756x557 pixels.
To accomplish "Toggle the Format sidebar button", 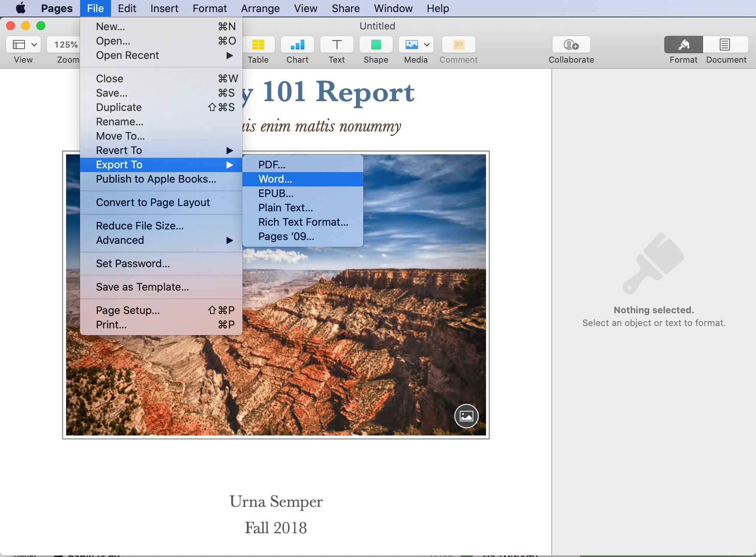I will (x=683, y=45).
